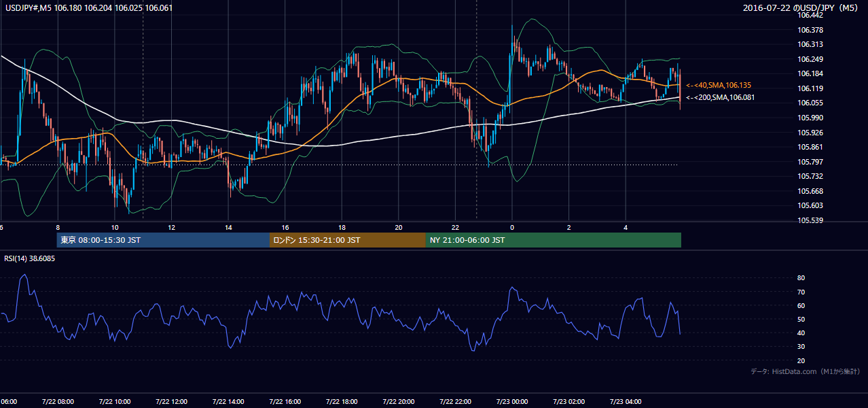This screenshot has width=868, height=408.
Task: Click RSI scale value 30
Action: [801, 347]
